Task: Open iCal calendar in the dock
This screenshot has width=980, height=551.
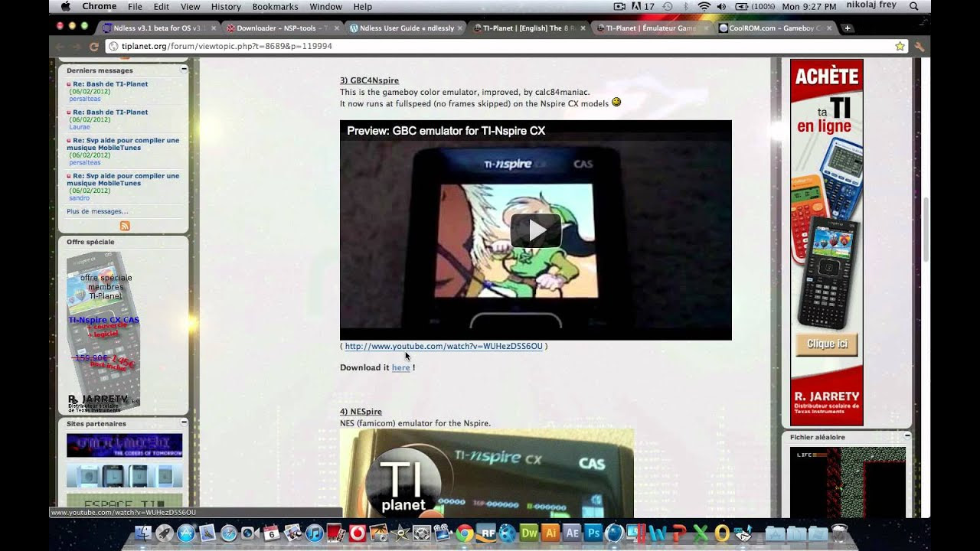Action: coord(272,533)
